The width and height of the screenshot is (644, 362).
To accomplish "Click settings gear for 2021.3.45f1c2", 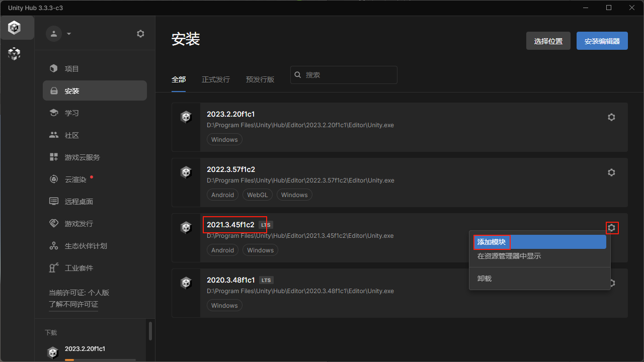I will 612,228.
